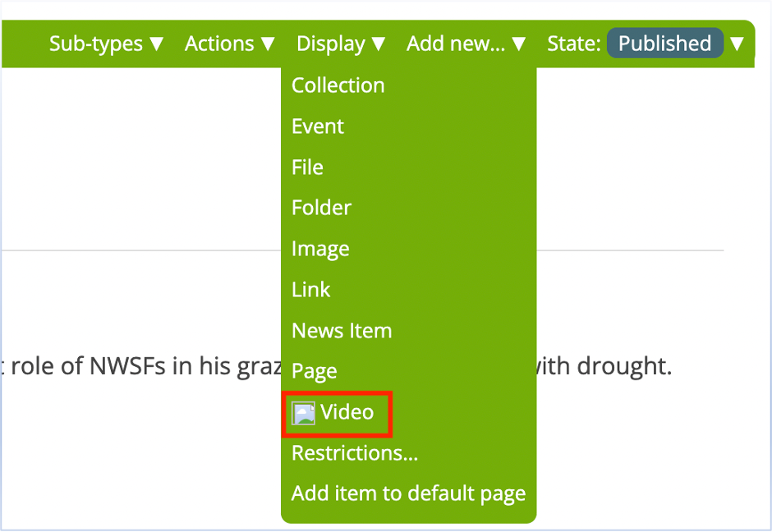Open the Restrictions… option
Screen dimensions: 772x532
pos(355,453)
